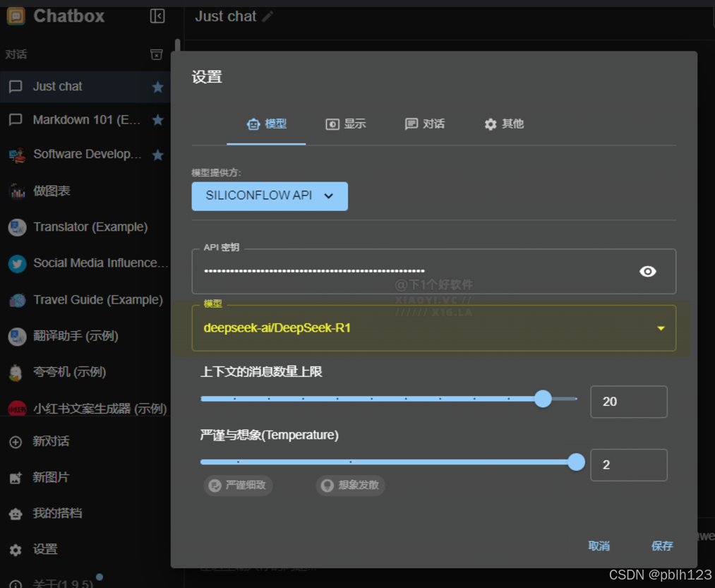
Task: Click 保存 to save settings
Action: click(x=662, y=546)
